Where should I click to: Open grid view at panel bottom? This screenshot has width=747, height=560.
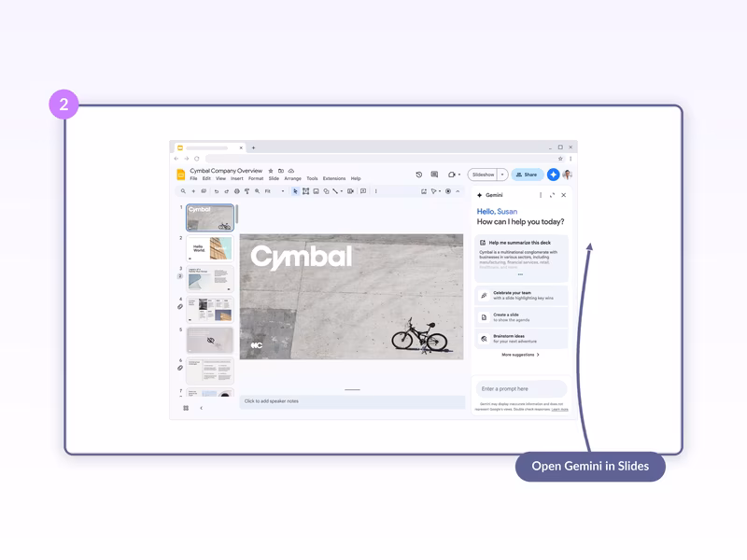click(186, 408)
